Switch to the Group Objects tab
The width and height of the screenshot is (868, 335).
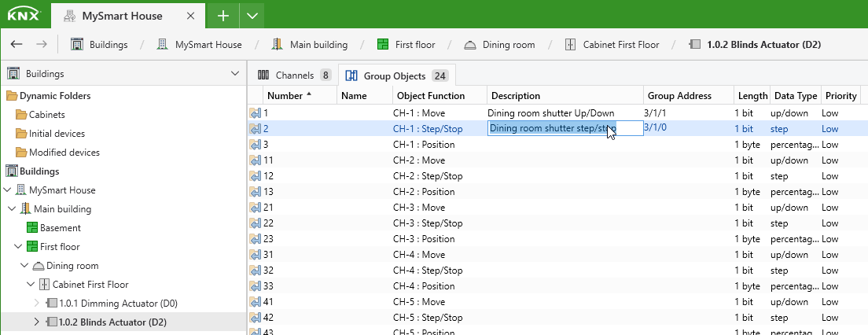tap(397, 75)
